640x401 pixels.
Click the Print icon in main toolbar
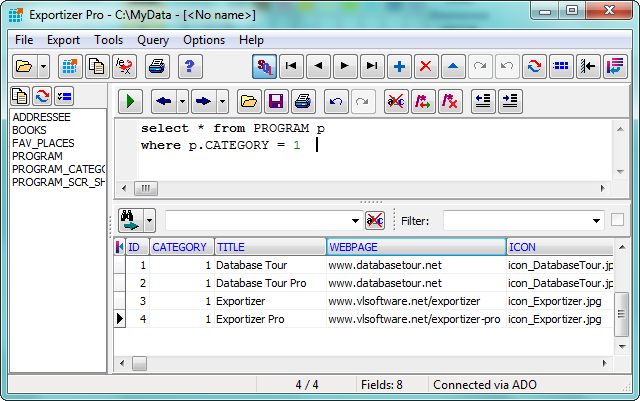coord(157,66)
